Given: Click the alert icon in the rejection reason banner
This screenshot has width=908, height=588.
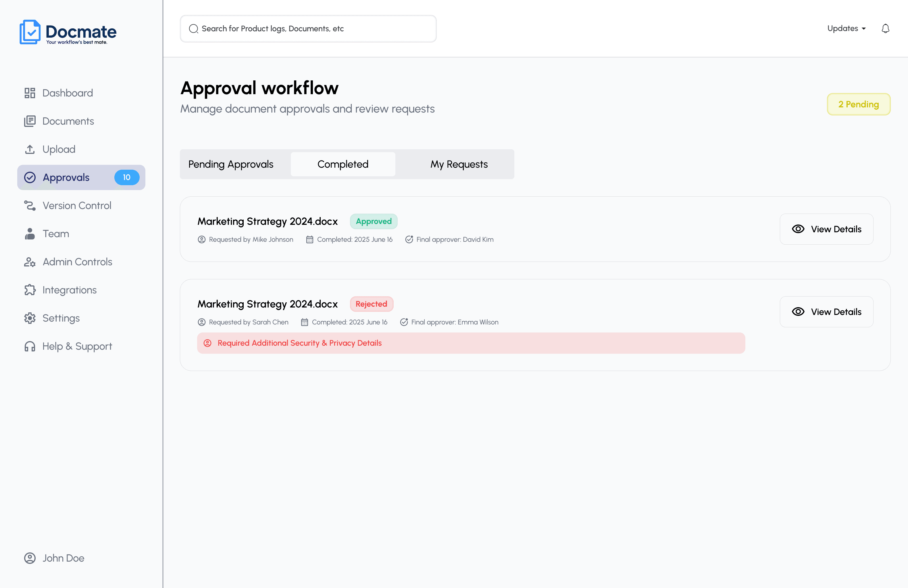Looking at the screenshot, I should click(x=207, y=343).
